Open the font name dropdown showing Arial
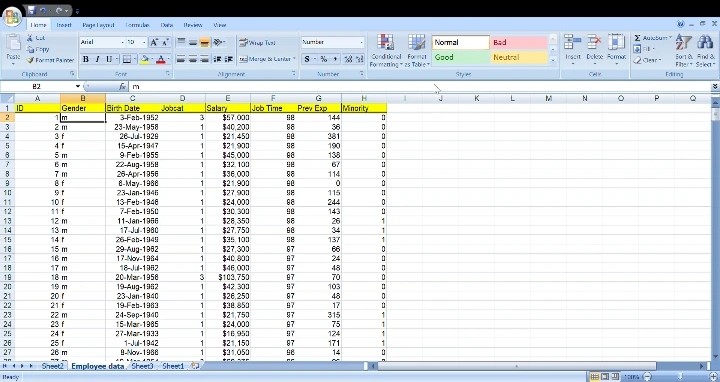Image resolution: width=720 pixels, height=382 pixels. pyautogui.click(x=102, y=42)
